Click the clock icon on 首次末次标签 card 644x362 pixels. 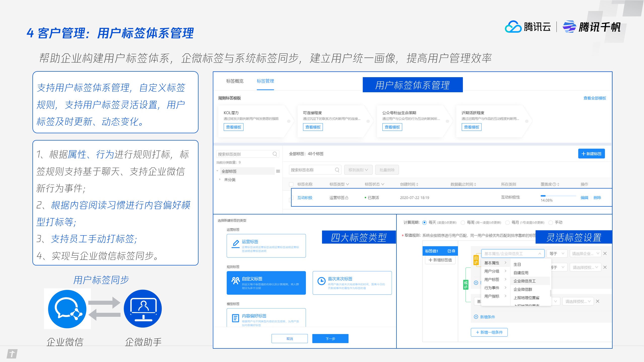click(x=321, y=281)
